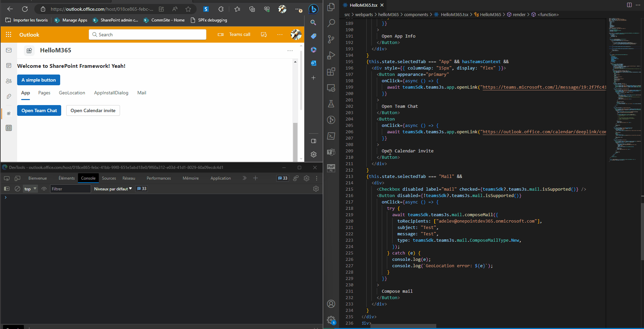Viewport: 644px width, 329px height.
Task: Switch to Pages tab in HelloM365
Action: click(44, 93)
